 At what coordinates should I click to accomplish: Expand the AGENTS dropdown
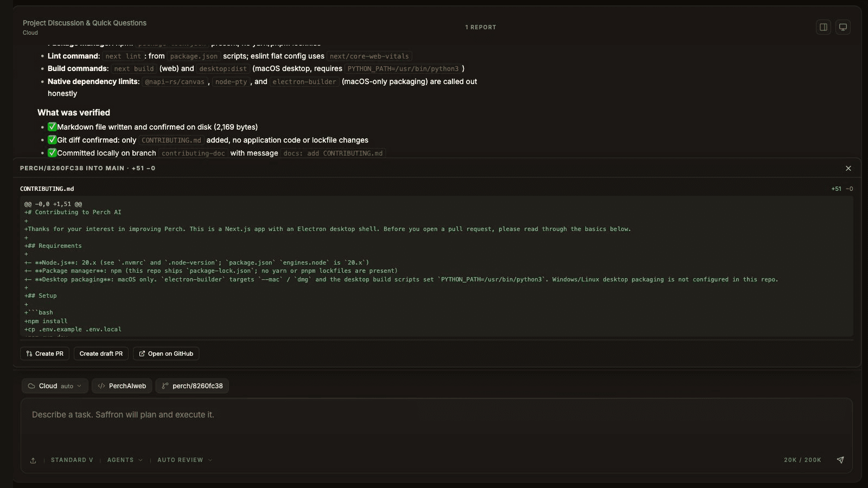click(x=125, y=460)
